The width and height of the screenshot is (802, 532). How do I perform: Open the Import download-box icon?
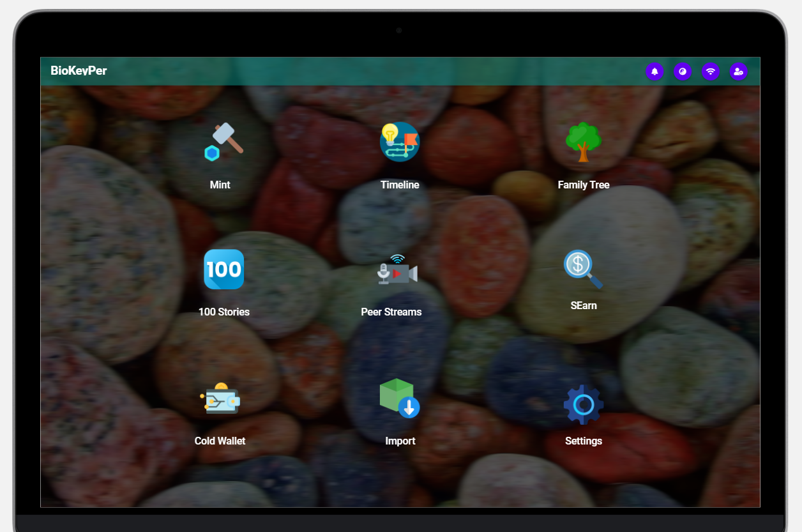(x=398, y=397)
